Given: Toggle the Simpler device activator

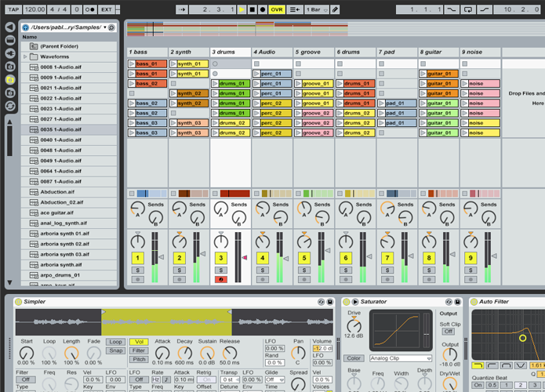Looking at the screenshot, I should click(18, 302).
